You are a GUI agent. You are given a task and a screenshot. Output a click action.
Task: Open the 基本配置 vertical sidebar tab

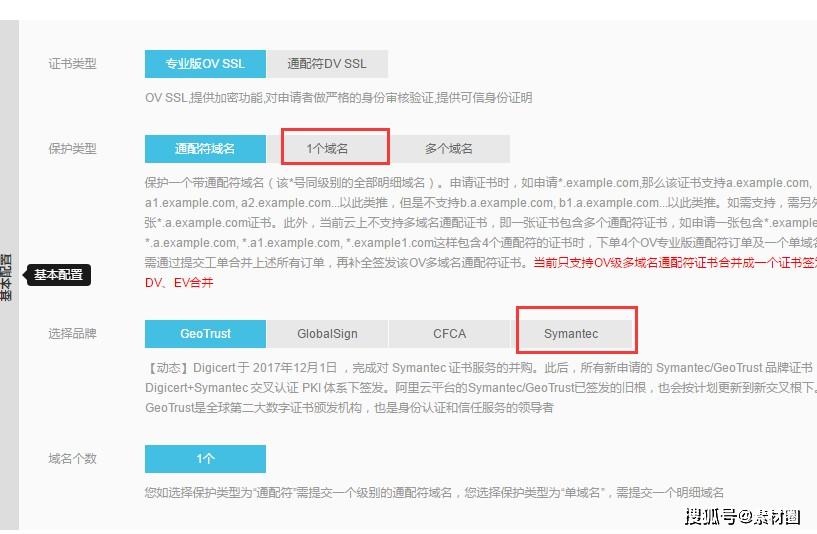tap(6, 278)
